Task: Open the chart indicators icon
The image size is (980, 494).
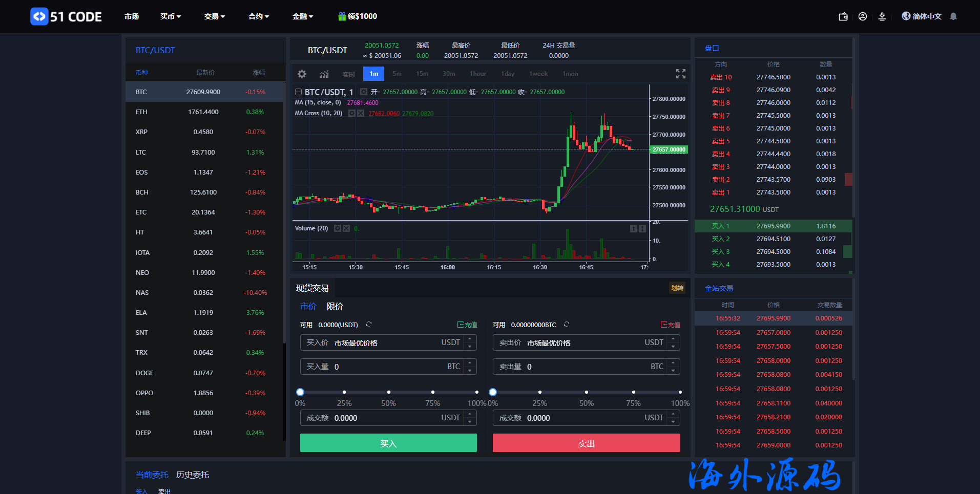Action: (324, 74)
